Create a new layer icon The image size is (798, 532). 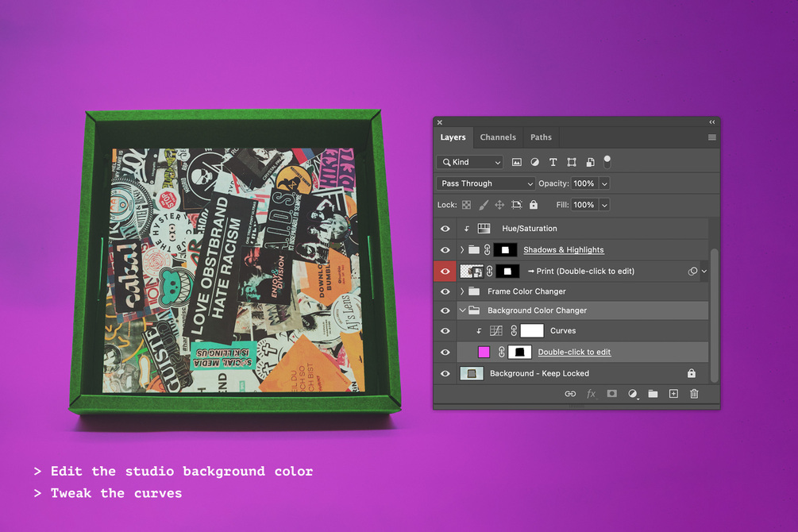coord(673,394)
